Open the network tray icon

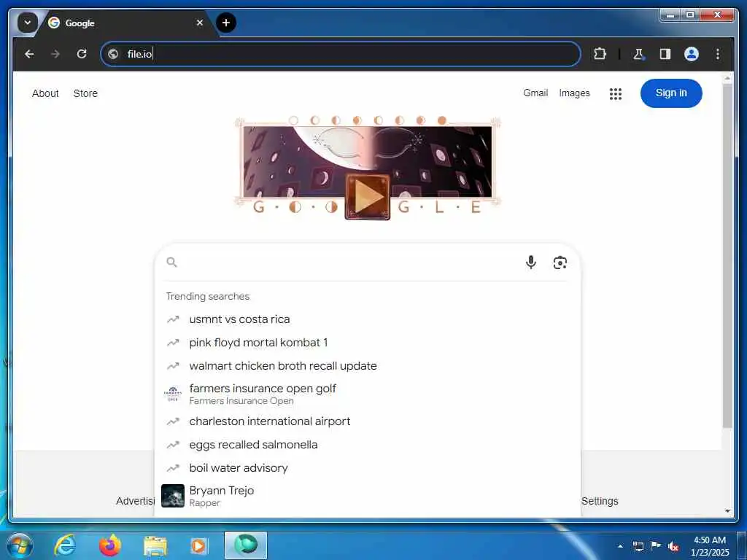point(638,546)
